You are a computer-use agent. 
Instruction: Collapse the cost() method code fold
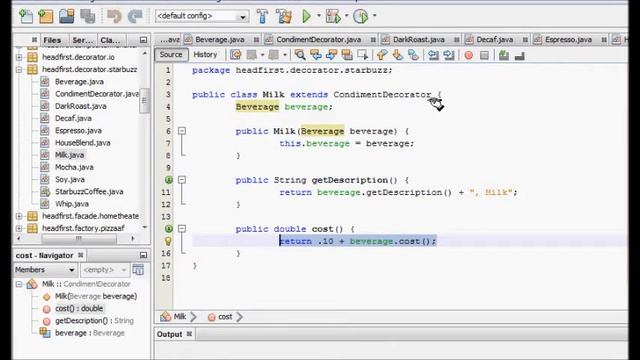coord(182,229)
